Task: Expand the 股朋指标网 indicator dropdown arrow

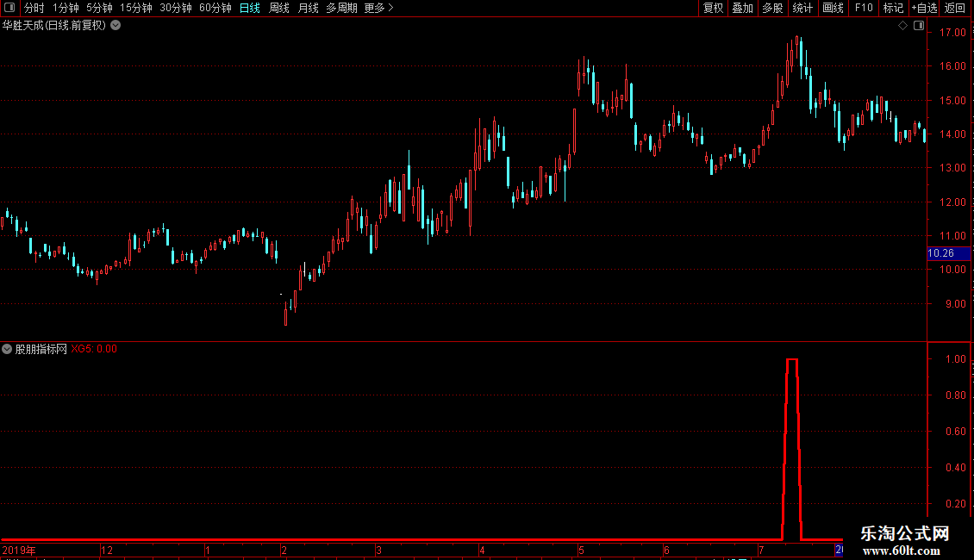Action: [x=7, y=349]
